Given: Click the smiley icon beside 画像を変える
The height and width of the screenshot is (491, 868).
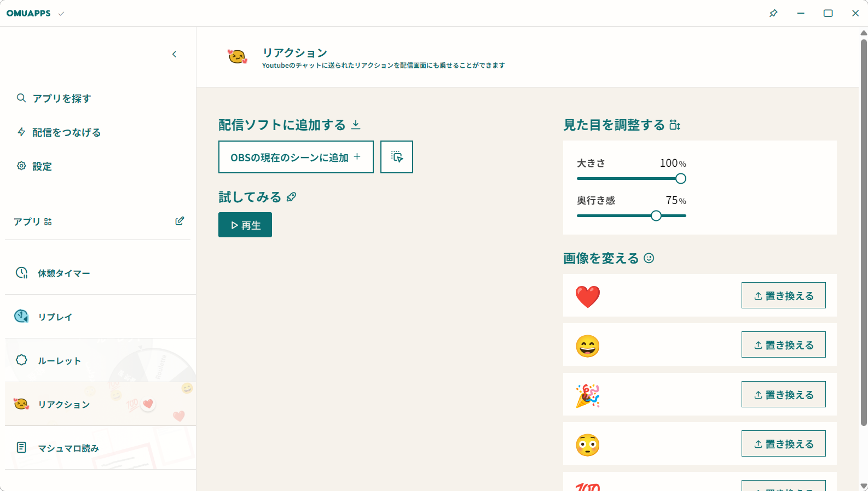Looking at the screenshot, I should pos(649,258).
